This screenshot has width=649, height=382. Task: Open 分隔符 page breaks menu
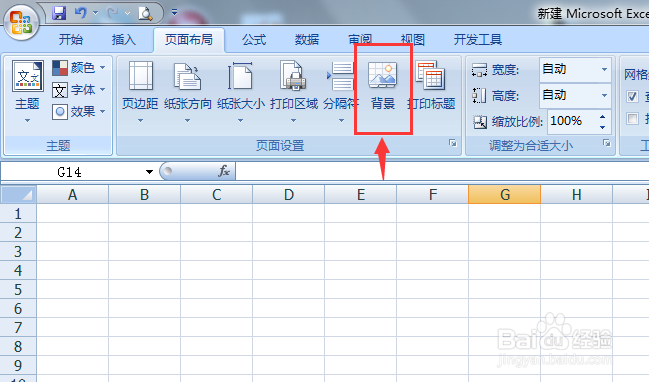point(340,91)
